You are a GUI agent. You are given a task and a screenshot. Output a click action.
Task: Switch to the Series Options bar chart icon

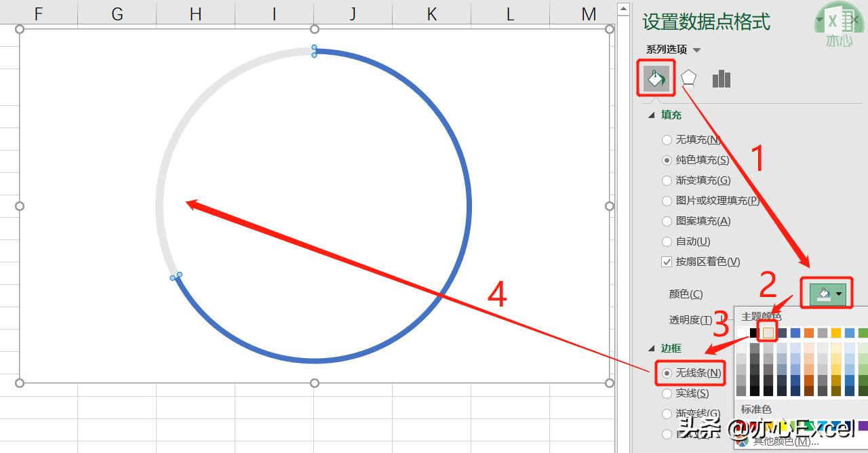[721, 79]
